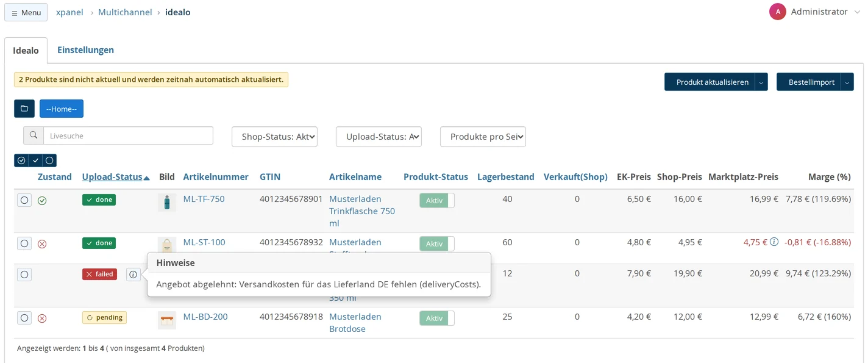This screenshot has width=868, height=363.
Task: Click the negative margin -0,81 € value
Action: 817,242
